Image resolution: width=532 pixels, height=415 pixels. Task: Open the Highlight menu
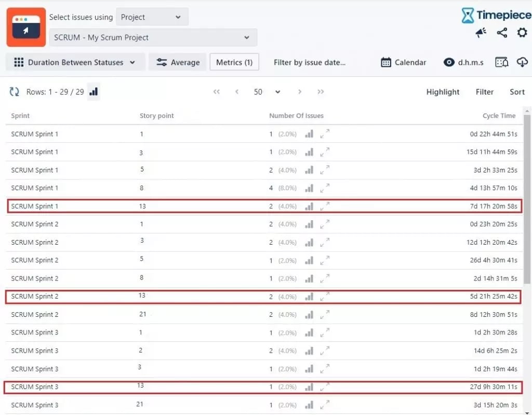coord(443,92)
